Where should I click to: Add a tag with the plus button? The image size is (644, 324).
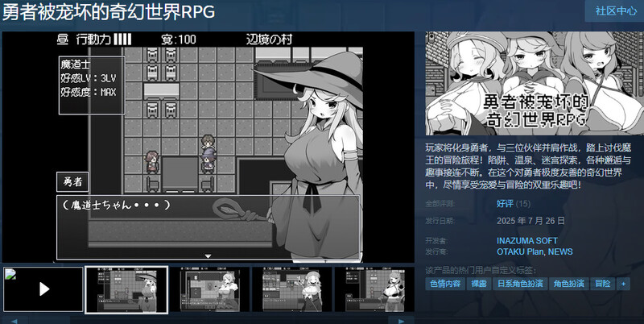tap(623, 284)
